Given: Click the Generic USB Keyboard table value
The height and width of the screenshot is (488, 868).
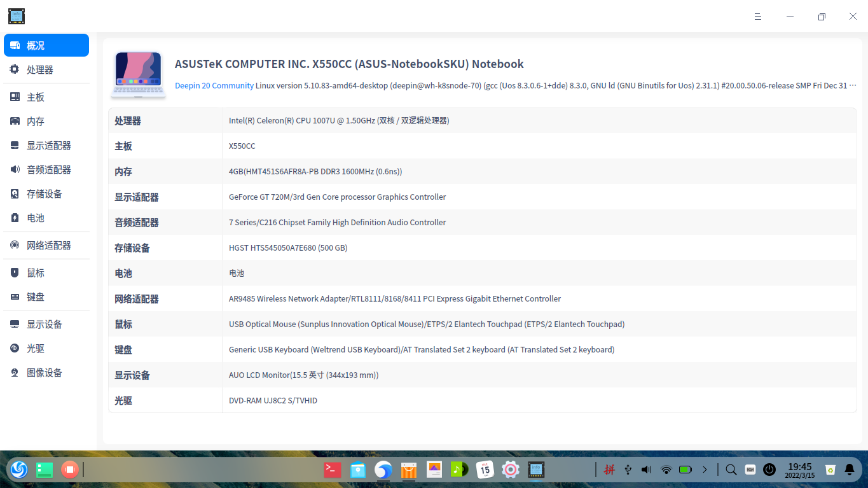Looking at the screenshot, I should 422,349.
